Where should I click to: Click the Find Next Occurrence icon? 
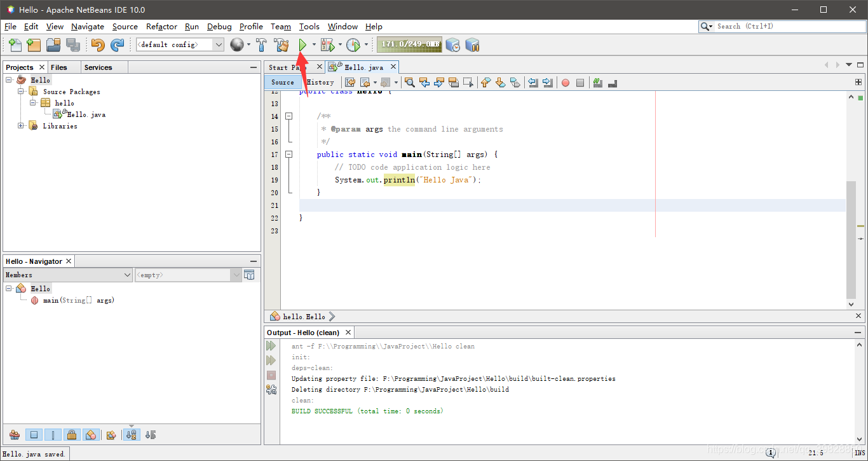[x=439, y=82]
